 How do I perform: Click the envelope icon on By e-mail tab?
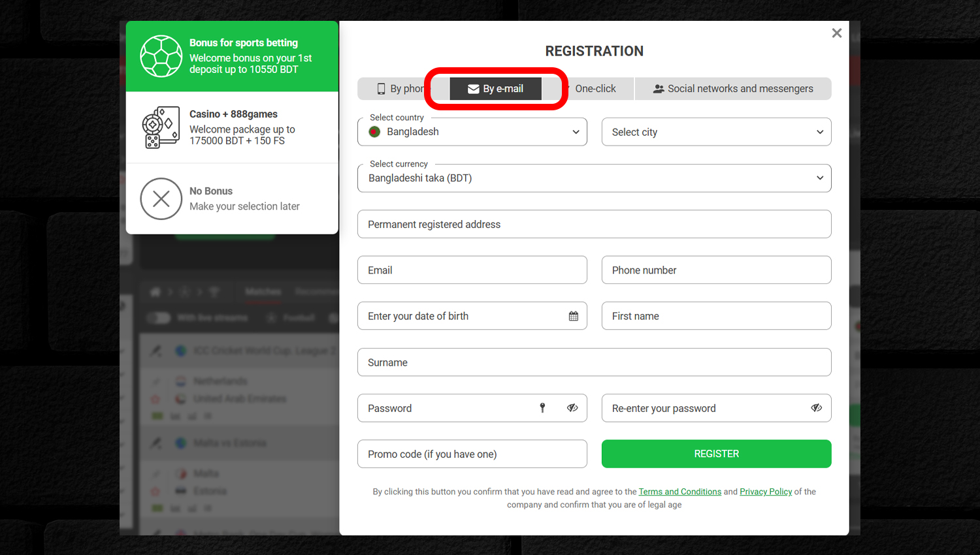click(x=474, y=89)
